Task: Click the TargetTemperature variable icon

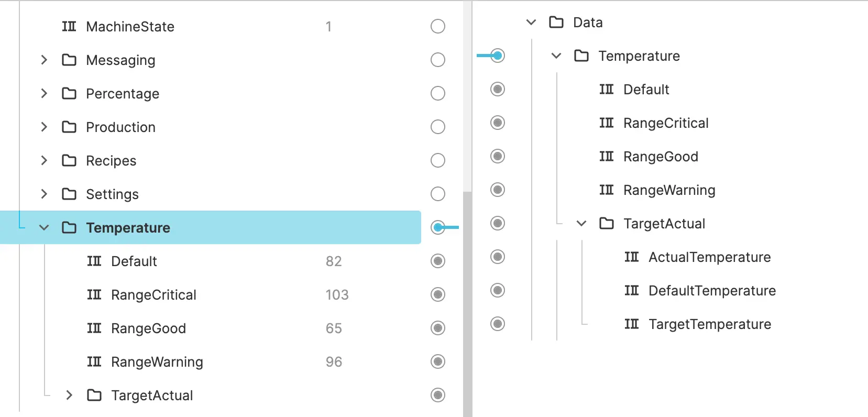Action: pyautogui.click(x=631, y=324)
